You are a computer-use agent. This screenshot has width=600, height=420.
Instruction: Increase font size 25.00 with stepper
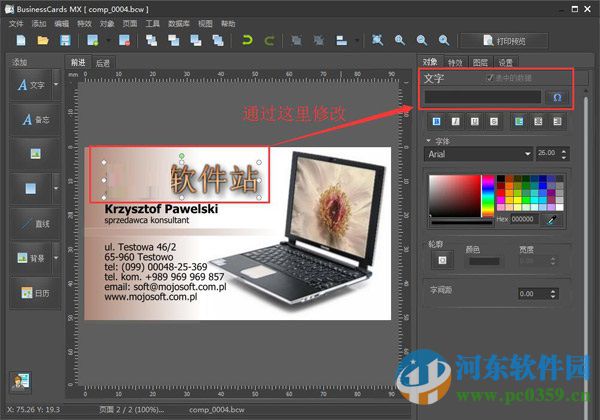click(564, 151)
